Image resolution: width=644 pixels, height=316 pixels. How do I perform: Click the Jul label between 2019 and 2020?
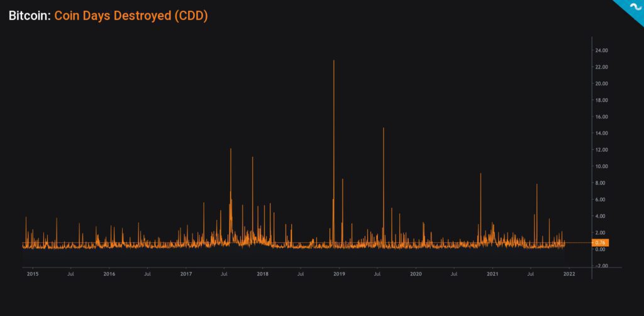(x=377, y=274)
